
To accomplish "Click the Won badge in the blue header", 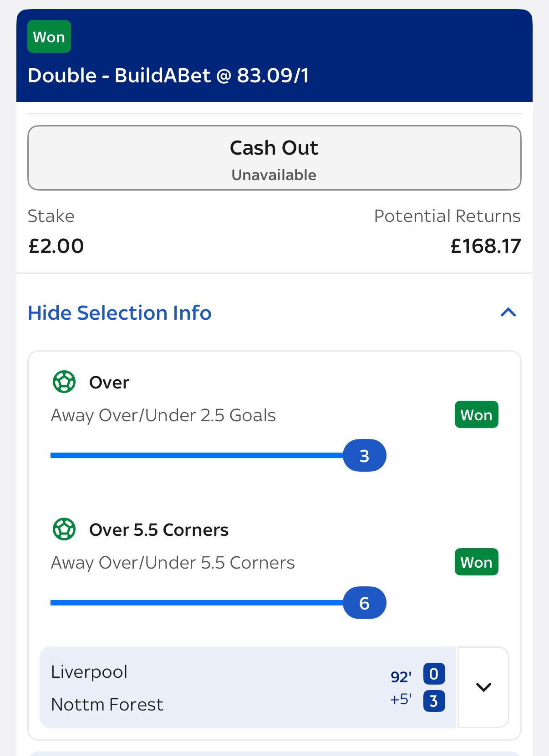I will 49,37.
